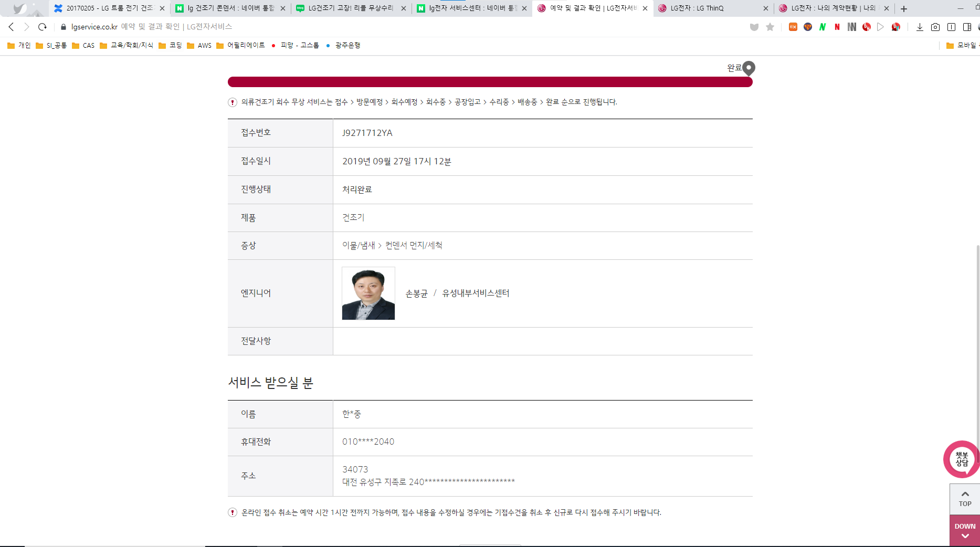Click the green N extension icon
This screenshot has width=980, height=547.
823,27
